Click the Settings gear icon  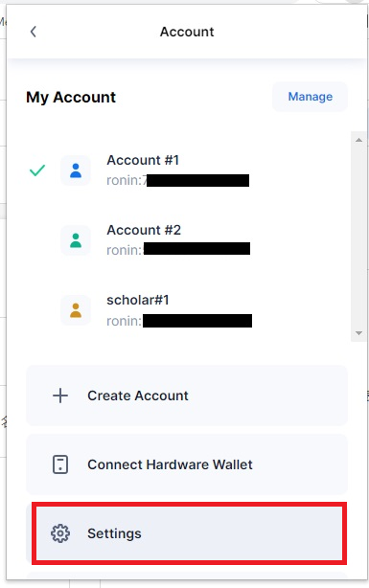coord(60,533)
